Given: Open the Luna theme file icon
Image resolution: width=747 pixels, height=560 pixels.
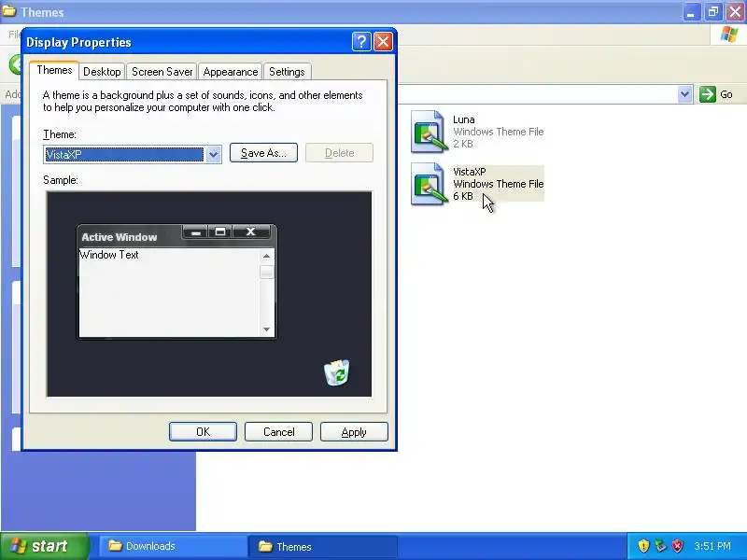Looking at the screenshot, I should [x=430, y=132].
